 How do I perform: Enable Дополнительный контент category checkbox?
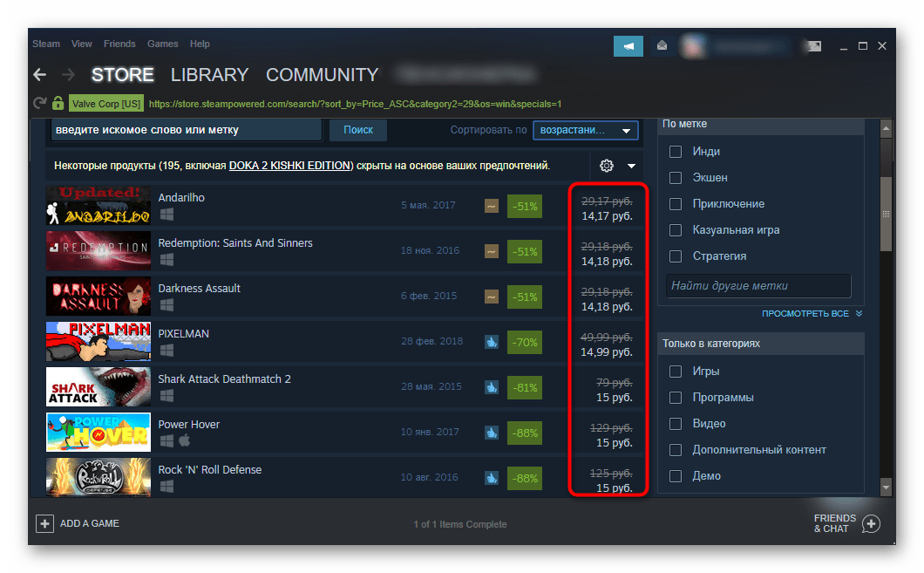click(676, 450)
